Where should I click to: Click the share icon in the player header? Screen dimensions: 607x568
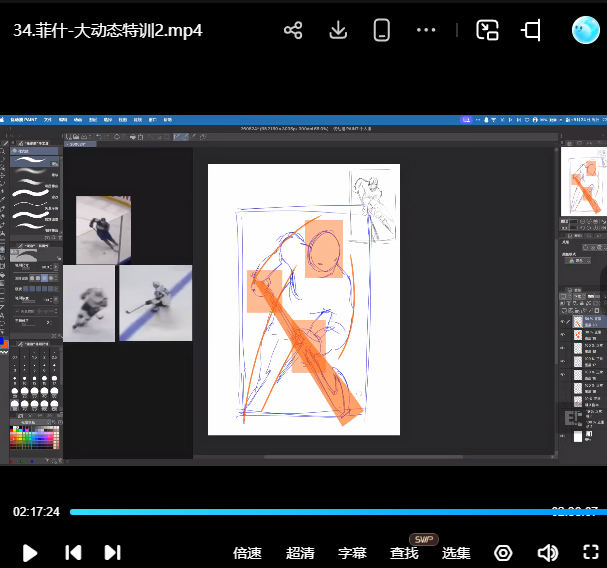293,30
